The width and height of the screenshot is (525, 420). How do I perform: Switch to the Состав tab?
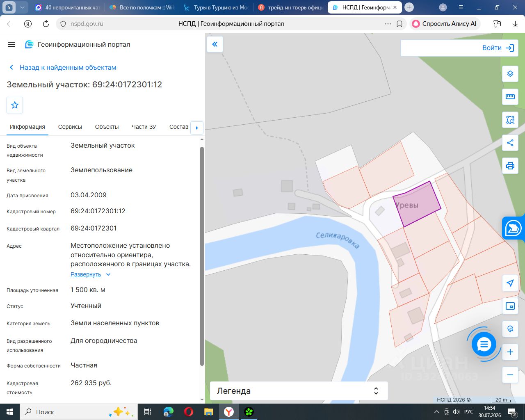click(x=179, y=127)
